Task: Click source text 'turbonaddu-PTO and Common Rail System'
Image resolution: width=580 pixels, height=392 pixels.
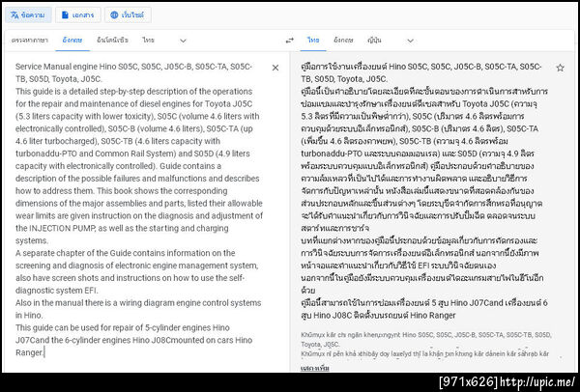Action: (x=95, y=154)
